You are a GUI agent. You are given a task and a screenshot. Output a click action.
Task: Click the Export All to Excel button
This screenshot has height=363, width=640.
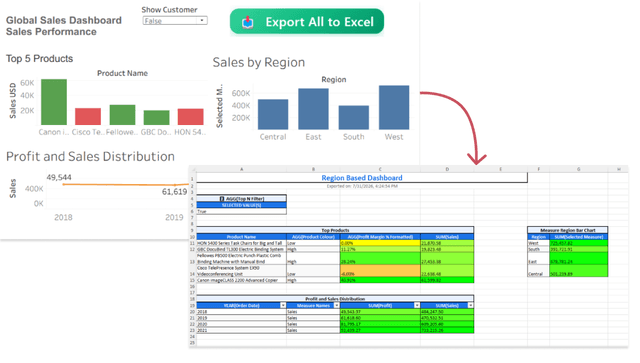pos(307,22)
